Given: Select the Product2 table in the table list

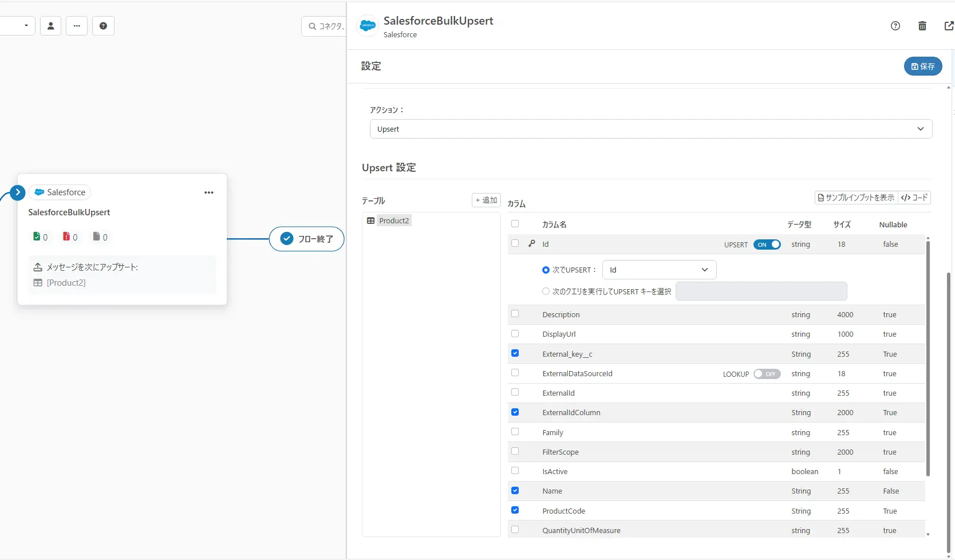Looking at the screenshot, I should point(394,220).
